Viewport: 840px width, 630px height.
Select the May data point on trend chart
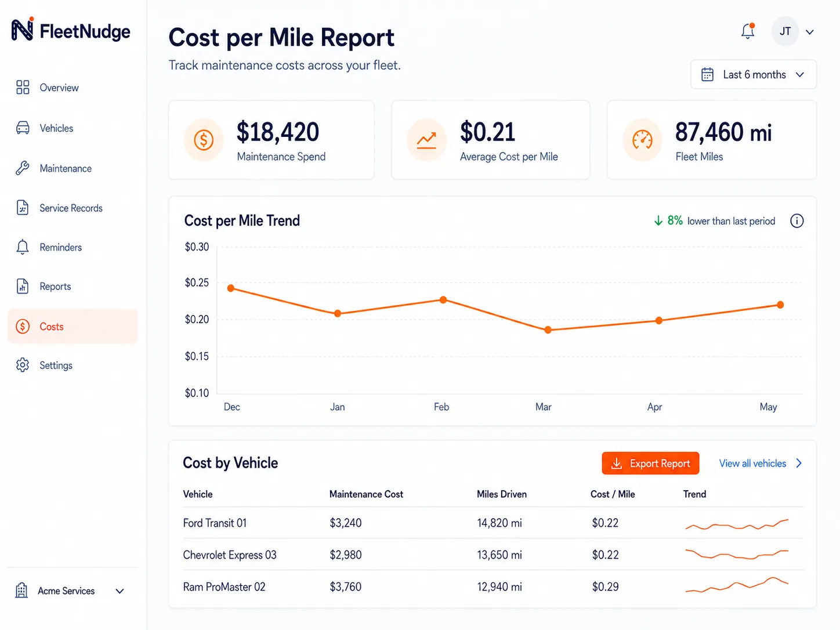[780, 305]
